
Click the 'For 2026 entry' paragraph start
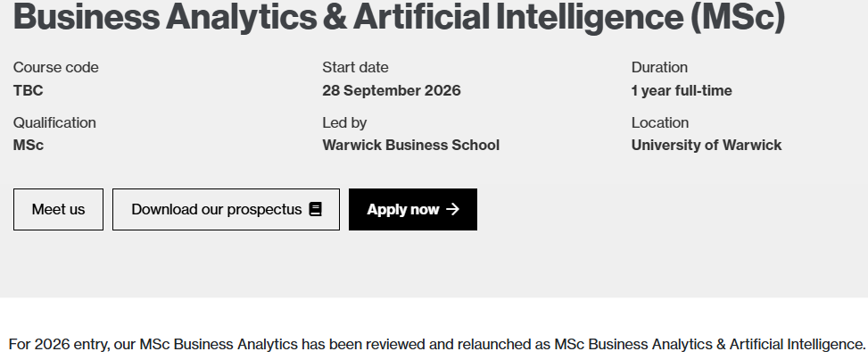[54, 344]
